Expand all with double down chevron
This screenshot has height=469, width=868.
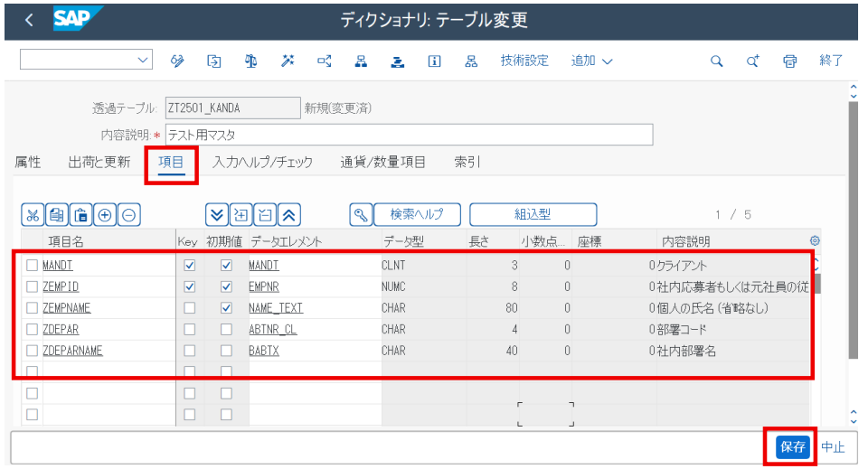tap(217, 214)
